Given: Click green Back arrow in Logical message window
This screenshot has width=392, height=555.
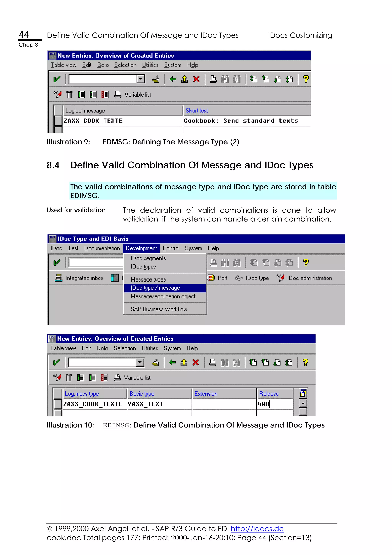Looking at the screenshot, I should 173,79.
